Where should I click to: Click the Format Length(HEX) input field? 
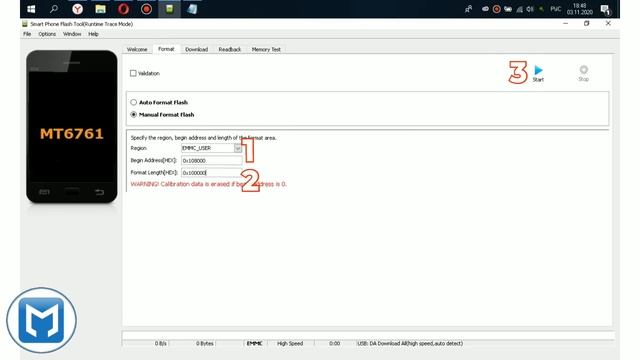coord(211,173)
